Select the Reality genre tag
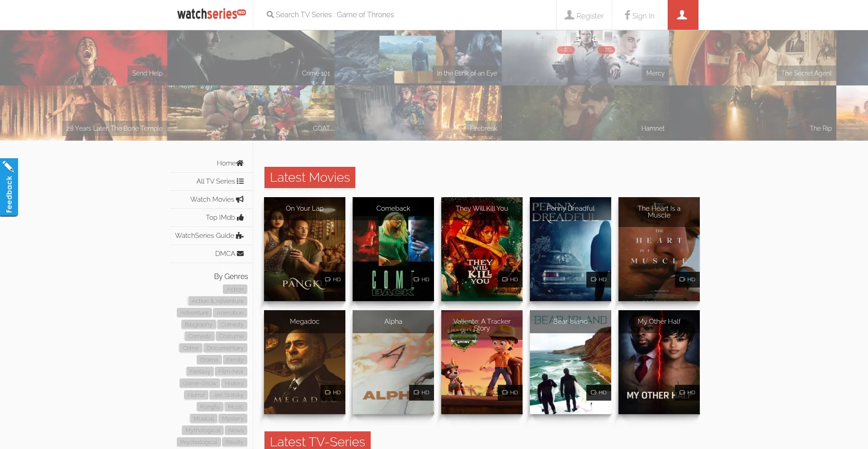This screenshot has width=868, height=449. [235, 442]
